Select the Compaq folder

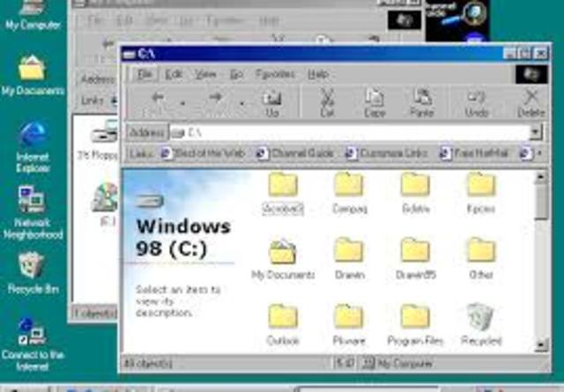349,194
